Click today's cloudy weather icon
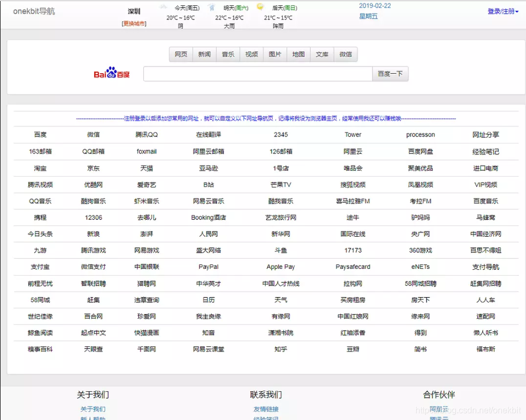The image size is (526, 420). (163, 7)
